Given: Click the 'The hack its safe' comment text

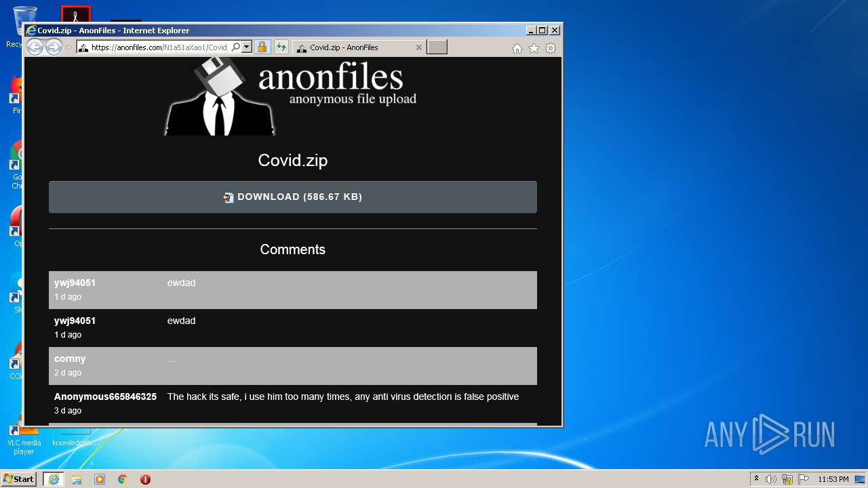Looking at the screenshot, I should click(x=343, y=396).
